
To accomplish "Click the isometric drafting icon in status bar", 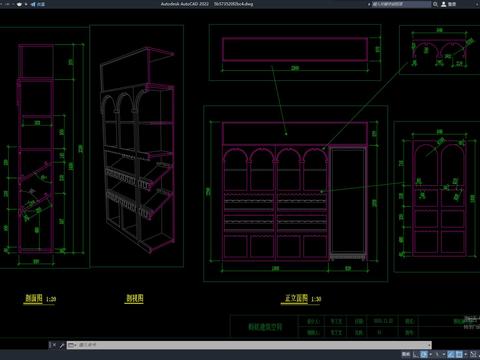I will (x=437, y=354).
